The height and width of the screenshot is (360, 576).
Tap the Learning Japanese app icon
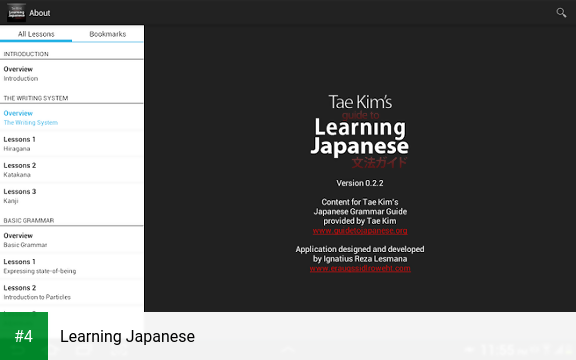tap(16, 12)
